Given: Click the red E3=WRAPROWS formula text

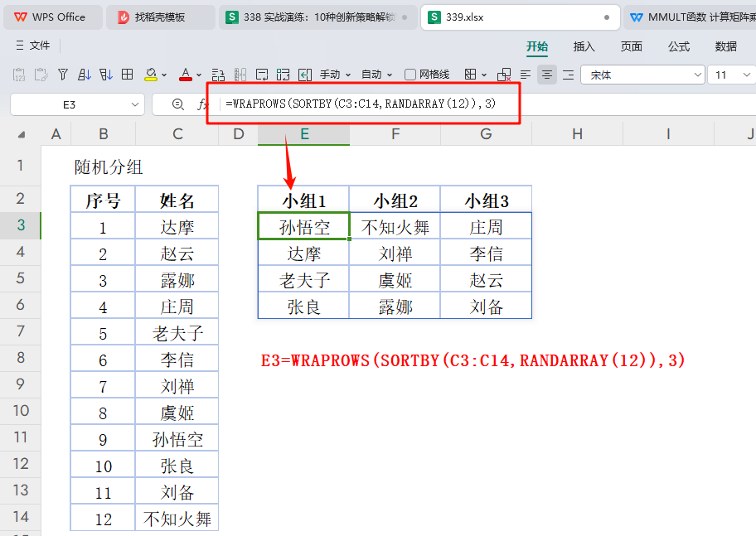Looking at the screenshot, I should click(473, 360).
